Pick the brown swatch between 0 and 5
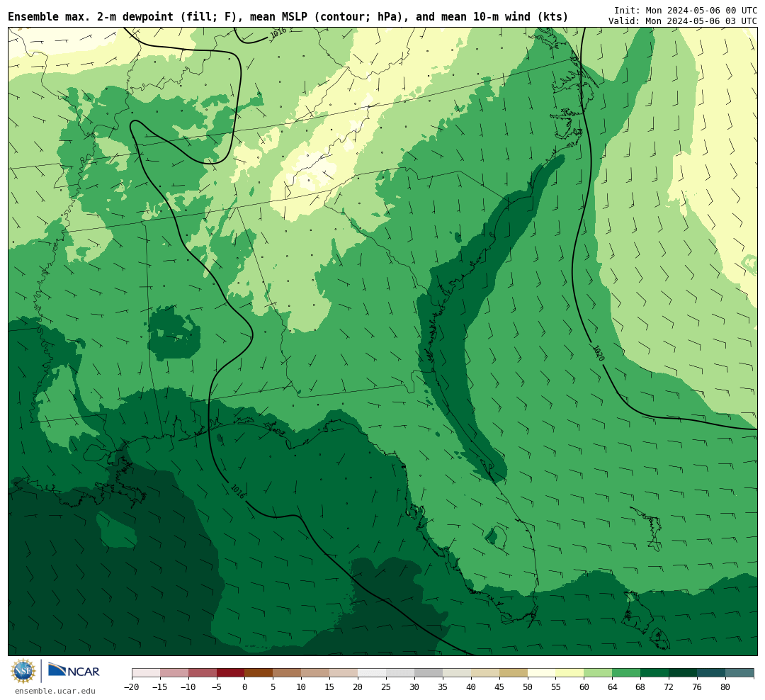 tap(259, 673)
